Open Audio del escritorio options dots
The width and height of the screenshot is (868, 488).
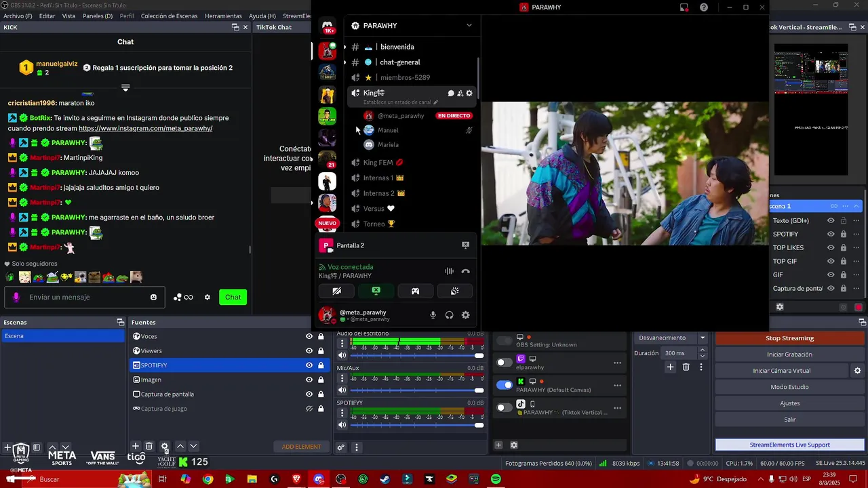pos(342,344)
